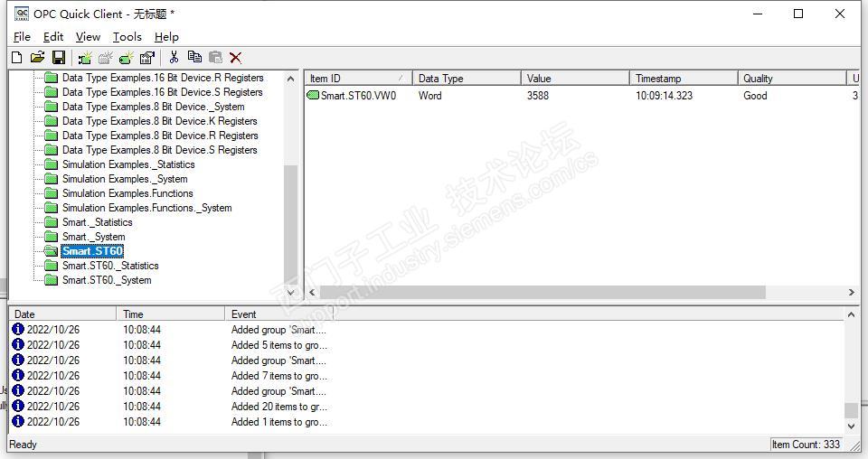
Task: Click item list horizontal scroll left arrow
Action: point(312,292)
